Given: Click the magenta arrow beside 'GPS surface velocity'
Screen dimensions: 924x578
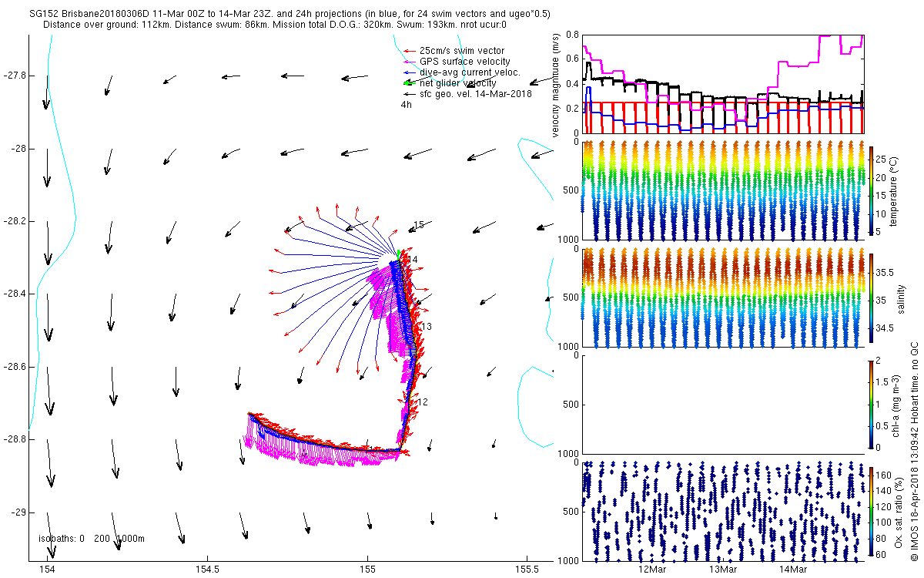Looking at the screenshot, I should (x=408, y=62).
